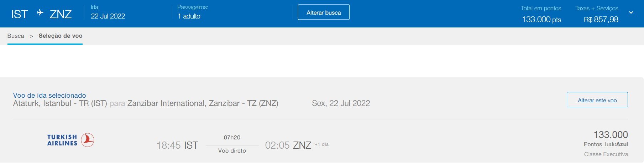Select the Seleção de voo tab
The width and height of the screenshot is (644, 164).
pyautogui.click(x=61, y=36)
